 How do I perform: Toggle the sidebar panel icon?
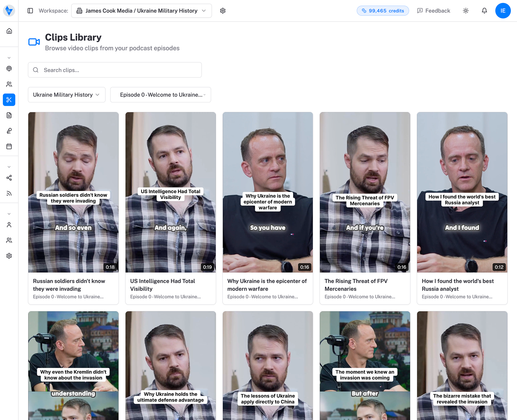30,11
